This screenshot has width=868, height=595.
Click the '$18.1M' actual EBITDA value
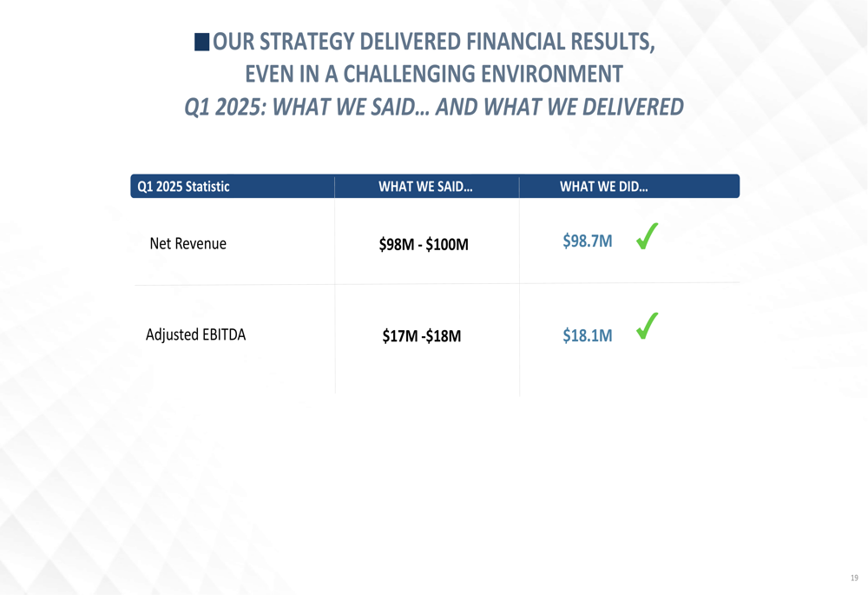(x=588, y=335)
